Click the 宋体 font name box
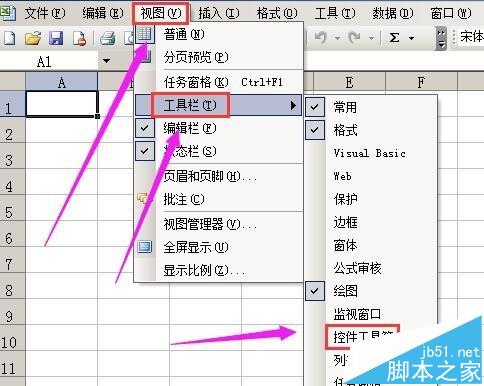The height and width of the screenshot is (386, 484). [x=471, y=36]
